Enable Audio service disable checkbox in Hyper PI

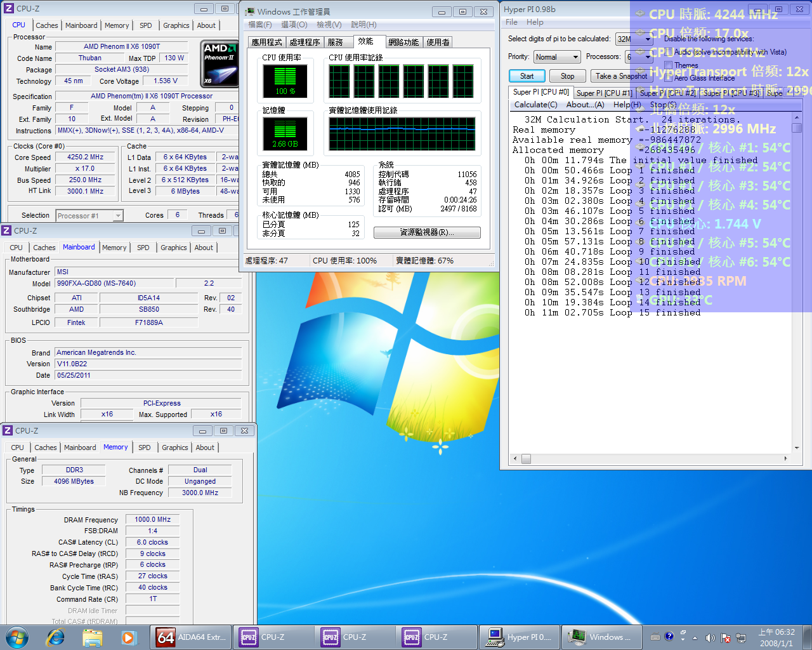(x=668, y=52)
